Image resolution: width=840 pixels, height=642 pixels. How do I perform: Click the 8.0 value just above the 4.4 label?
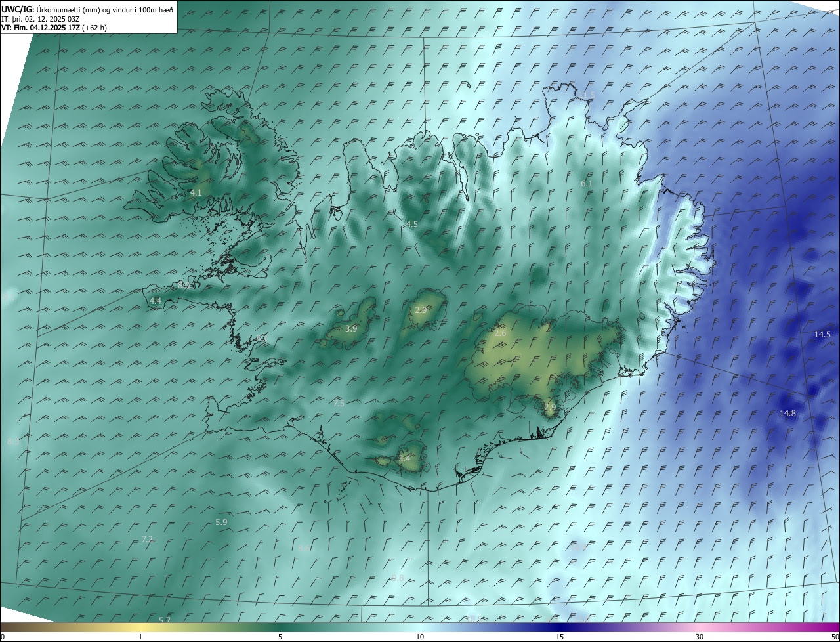point(184,286)
